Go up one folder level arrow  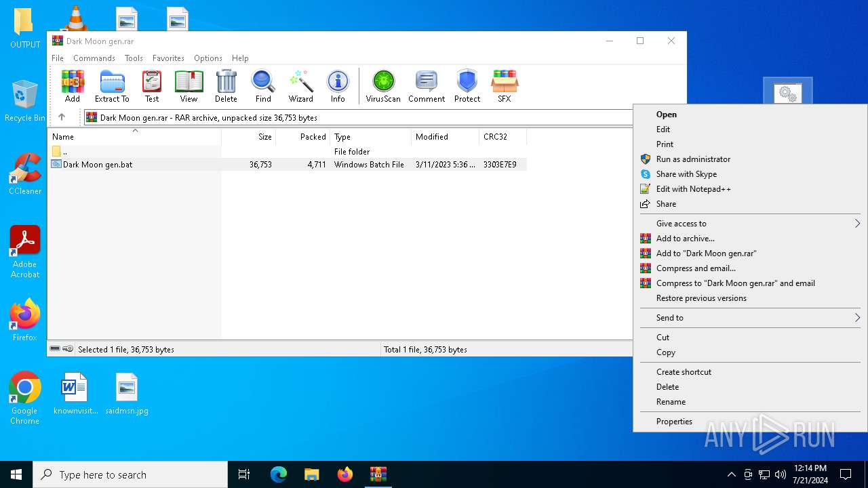click(62, 117)
